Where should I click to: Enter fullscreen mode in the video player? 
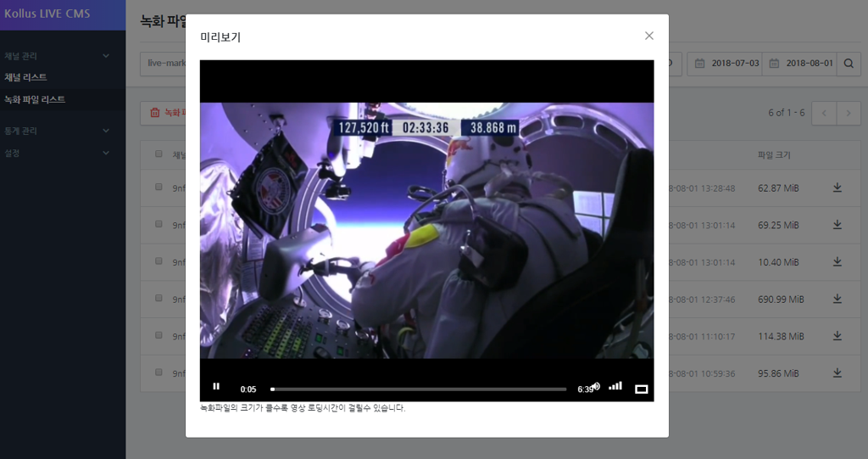click(x=641, y=389)
